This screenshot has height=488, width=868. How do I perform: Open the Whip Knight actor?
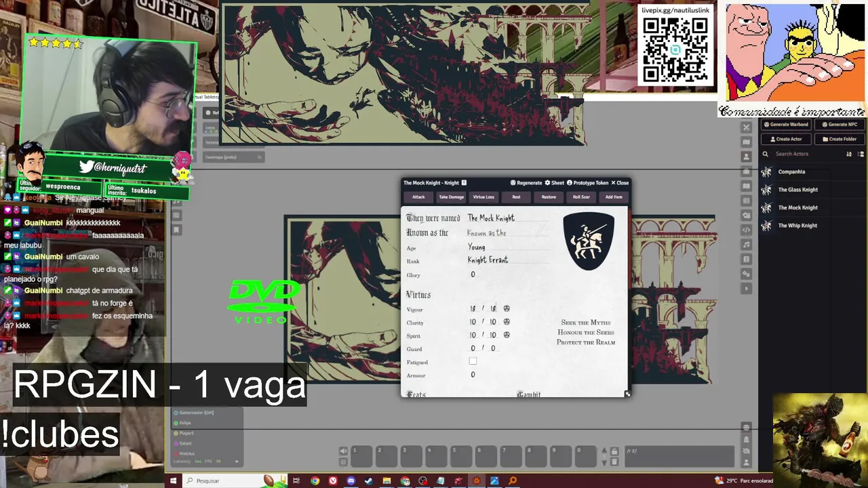click(x=812, y=226)
